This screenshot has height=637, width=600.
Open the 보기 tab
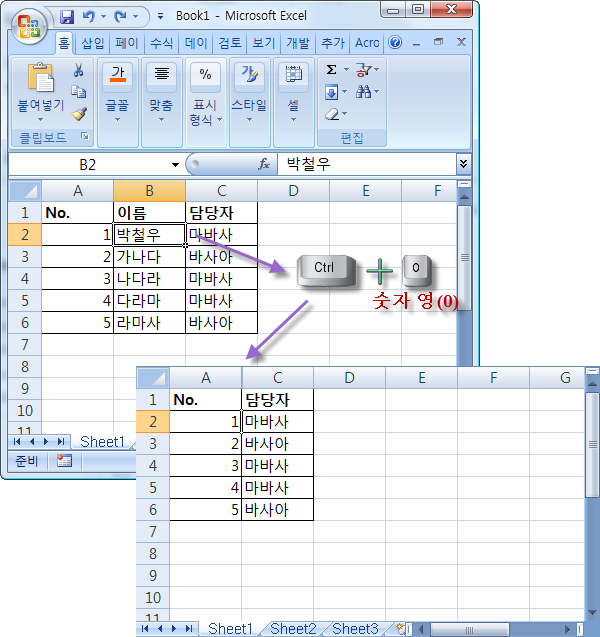(264, 43)
